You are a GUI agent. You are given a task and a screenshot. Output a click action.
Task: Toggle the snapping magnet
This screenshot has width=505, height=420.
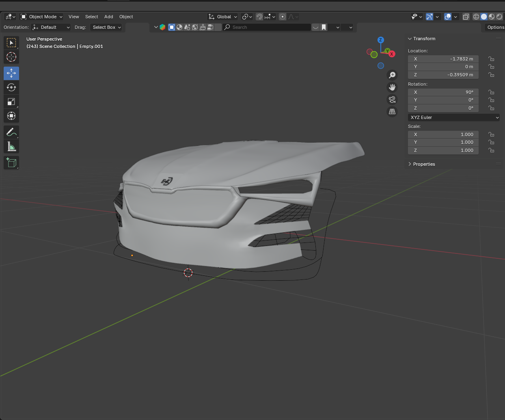point(259,17)
